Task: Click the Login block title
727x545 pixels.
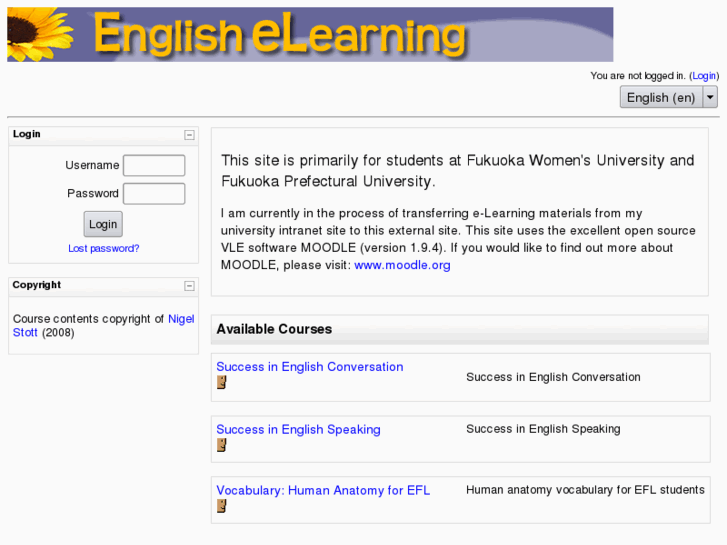Action: click(x=26, y=134)
